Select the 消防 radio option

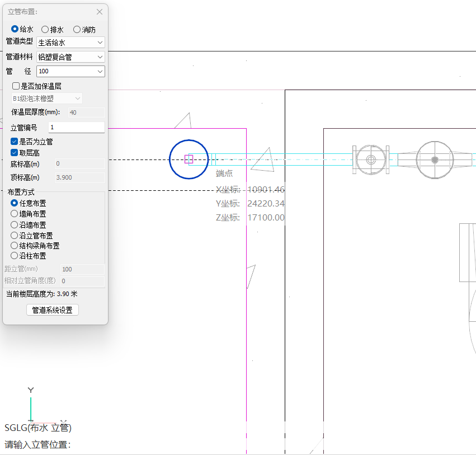tap(77, 30)
